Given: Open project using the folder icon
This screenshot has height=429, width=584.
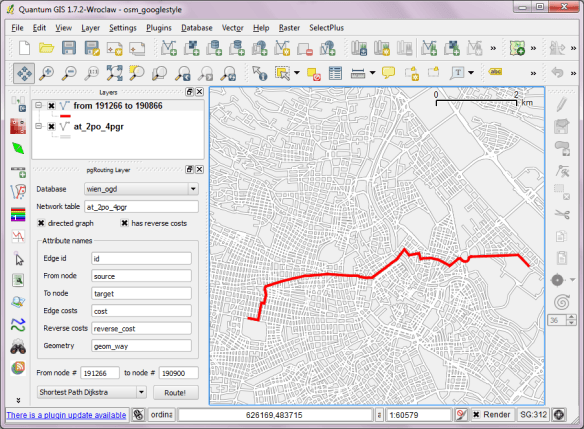Looking at the screenshot, I should 47,48.
